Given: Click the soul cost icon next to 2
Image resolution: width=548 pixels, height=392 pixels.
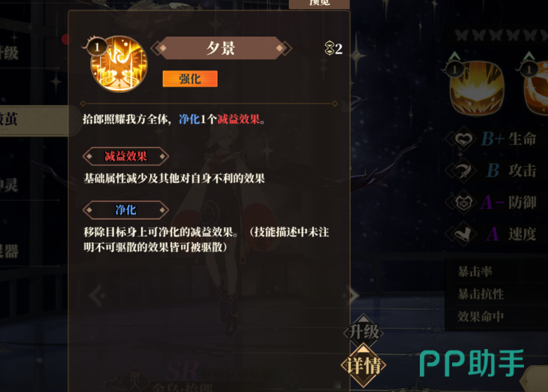Looking at the screenshot, I should click(x=329, y=48).
